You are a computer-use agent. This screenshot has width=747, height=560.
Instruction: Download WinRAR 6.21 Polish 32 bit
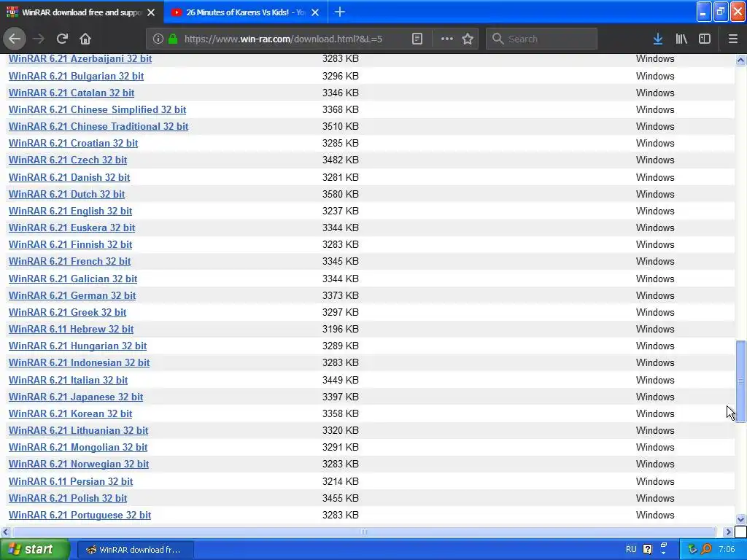click(x=68, y=498)
